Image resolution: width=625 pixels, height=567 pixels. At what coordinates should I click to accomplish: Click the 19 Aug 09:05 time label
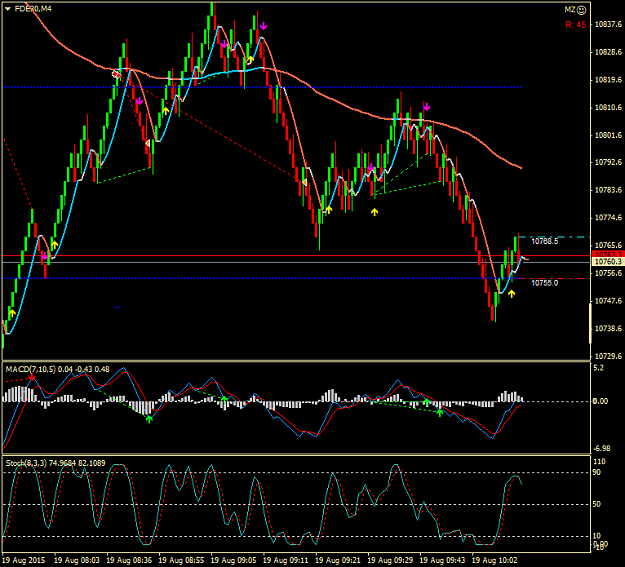234,560
